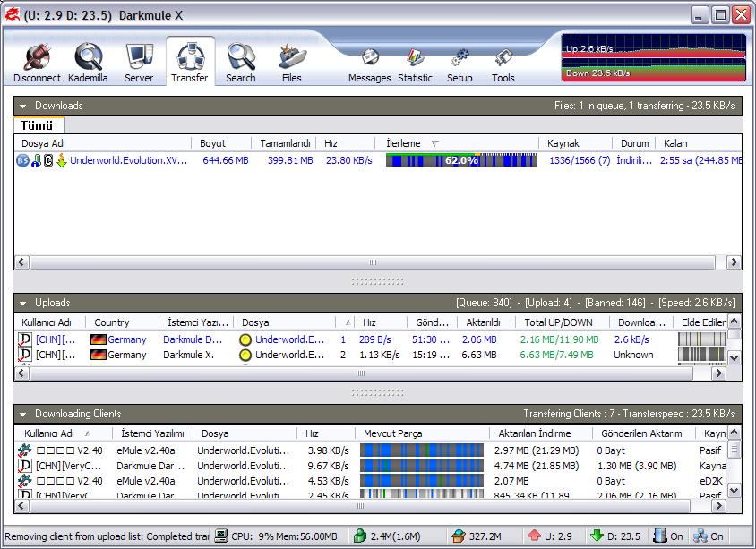Screen dimensions: 756x549
Task: Click the part availability bar in the 3.98 KB/s row
Action: pos(421,450)
